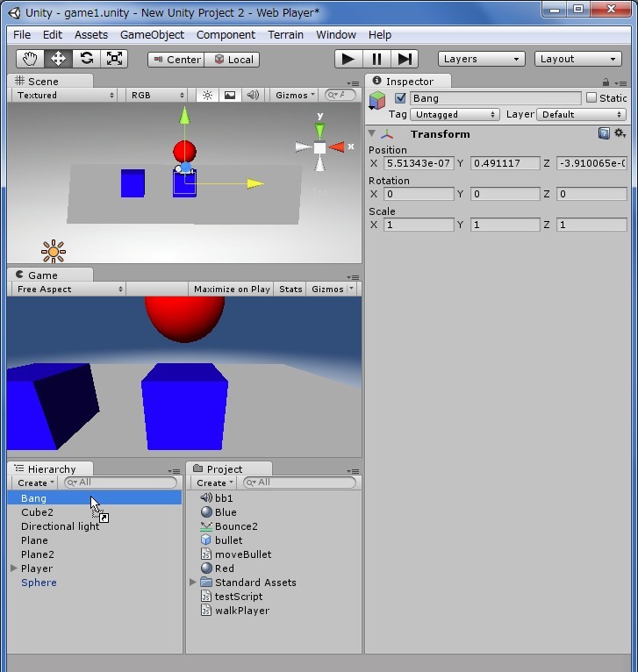
Task: Open the Transform component gear settings
Action: tap(620, 133)
